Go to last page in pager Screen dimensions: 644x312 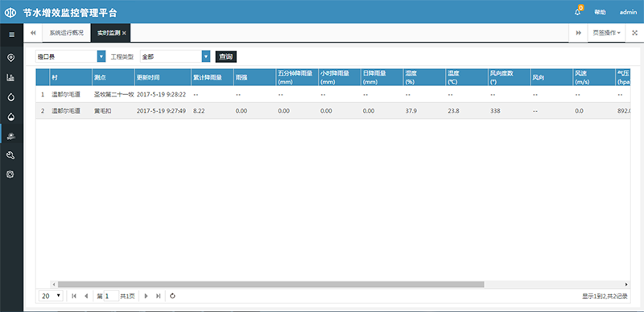[158, 296]
